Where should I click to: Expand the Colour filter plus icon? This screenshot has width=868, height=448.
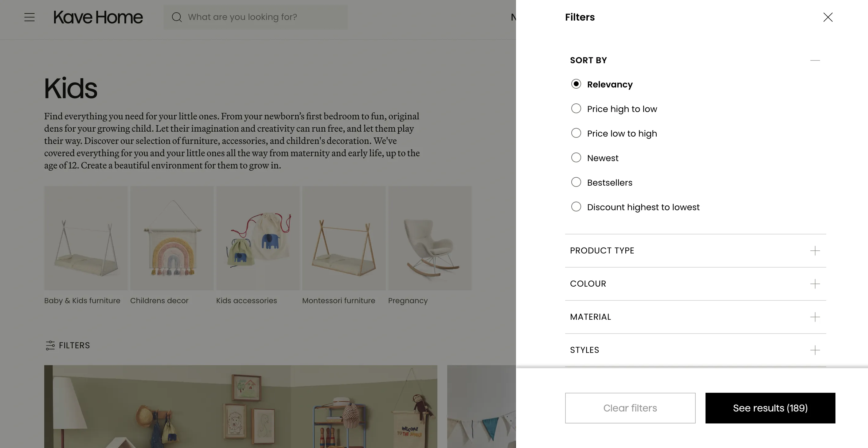tap(815, 284)
